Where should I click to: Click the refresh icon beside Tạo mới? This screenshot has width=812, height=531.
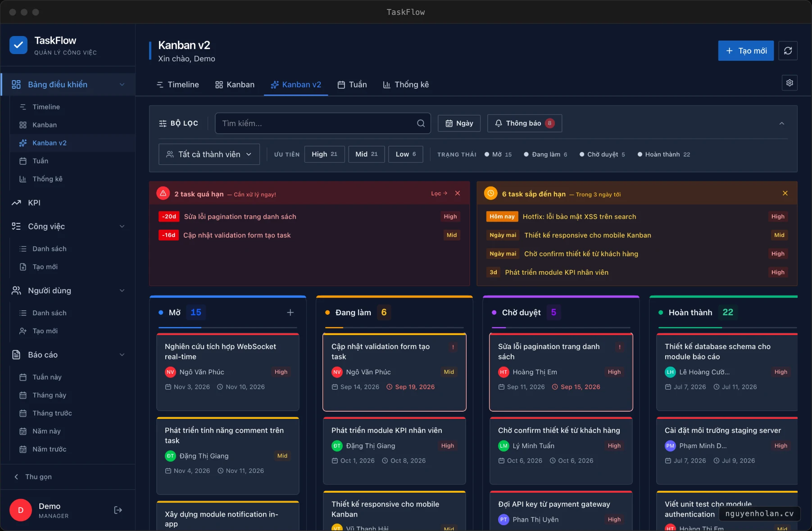(x=788, y=51)
